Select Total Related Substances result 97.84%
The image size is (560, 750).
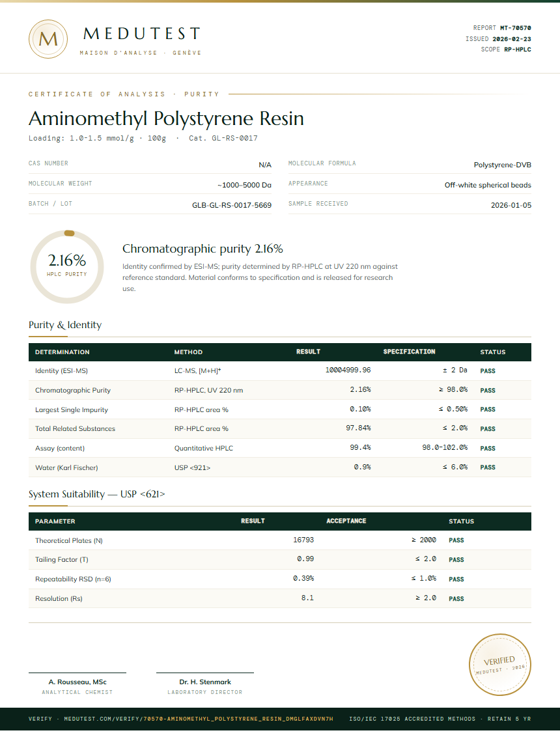click(x=358, y=428)
